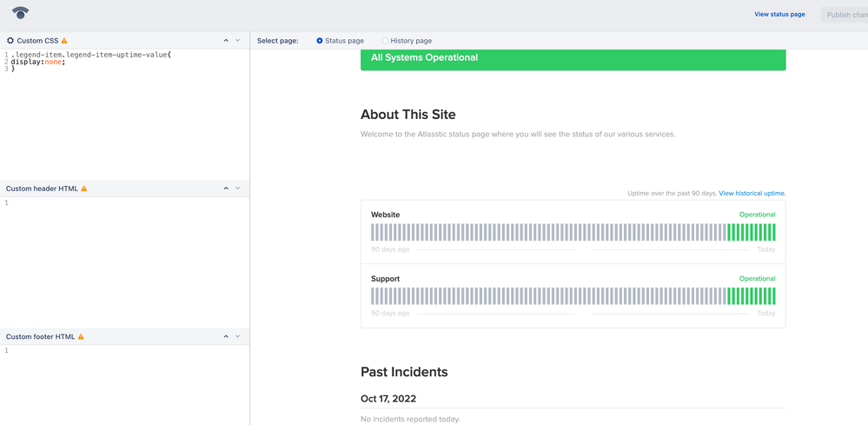Click the Publish changes button
868x425 pixels.
[845, 15]
